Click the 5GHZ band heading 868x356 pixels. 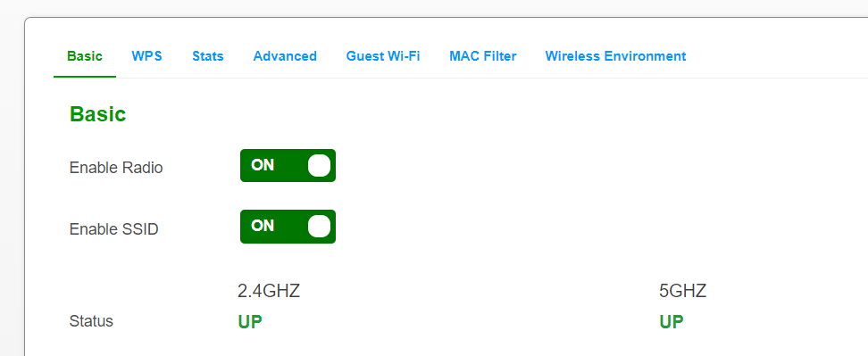682,291
